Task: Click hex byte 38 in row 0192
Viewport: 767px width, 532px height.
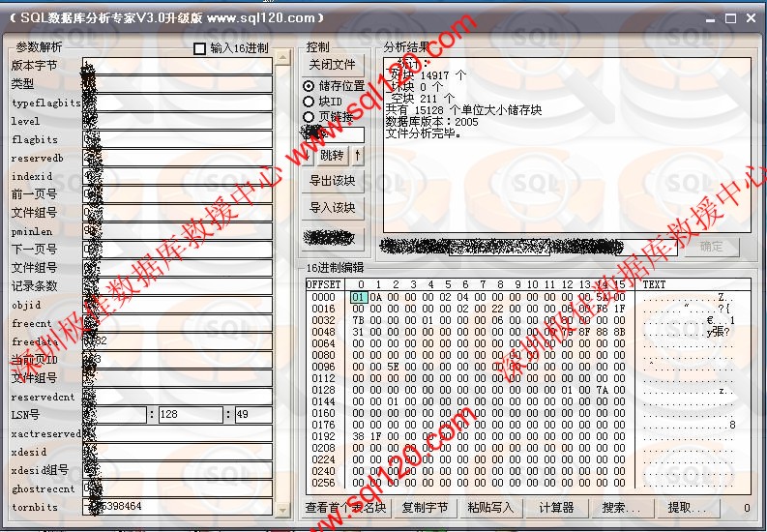Action: tap(358, 436)
